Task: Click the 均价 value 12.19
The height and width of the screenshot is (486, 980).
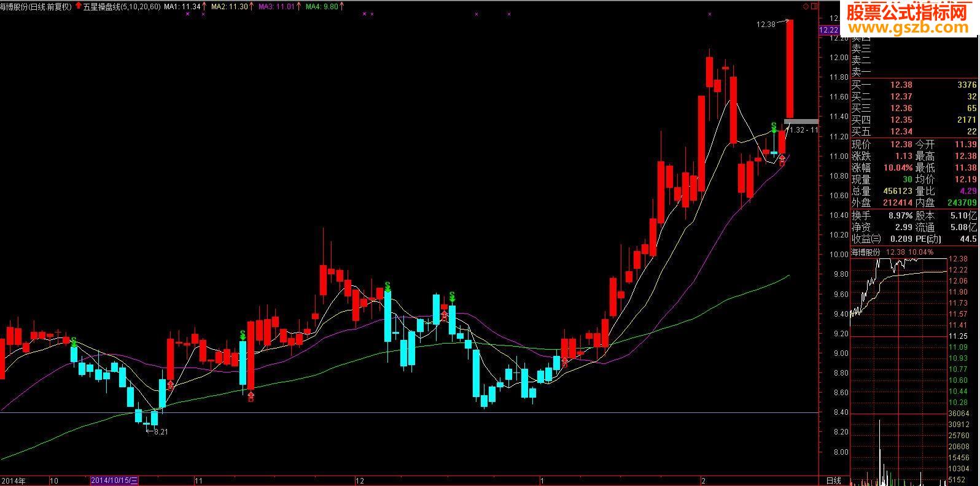Action: click(x=965, y=179)
